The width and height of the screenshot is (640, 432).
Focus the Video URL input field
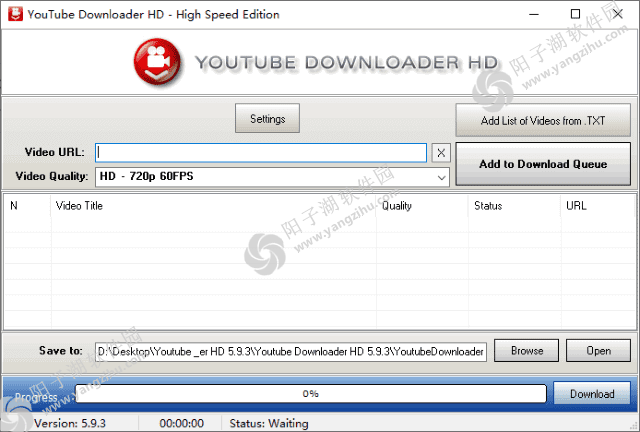tap(261, 153)
